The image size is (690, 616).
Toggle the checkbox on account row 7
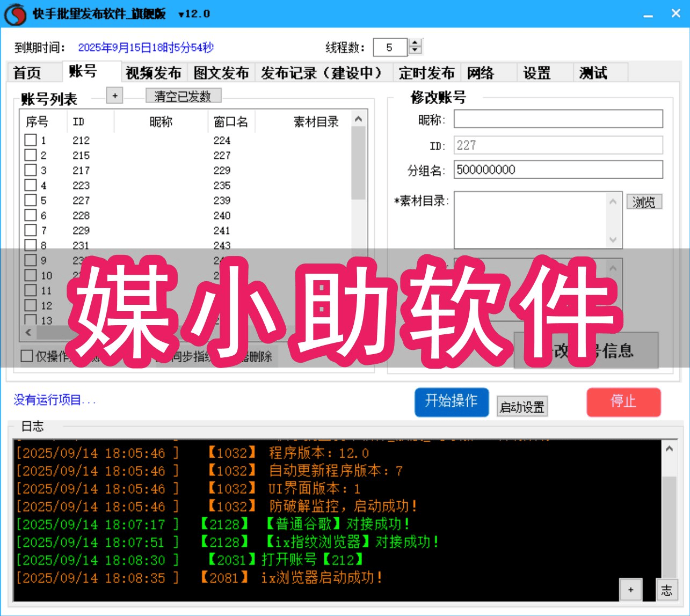coord(31,230)
